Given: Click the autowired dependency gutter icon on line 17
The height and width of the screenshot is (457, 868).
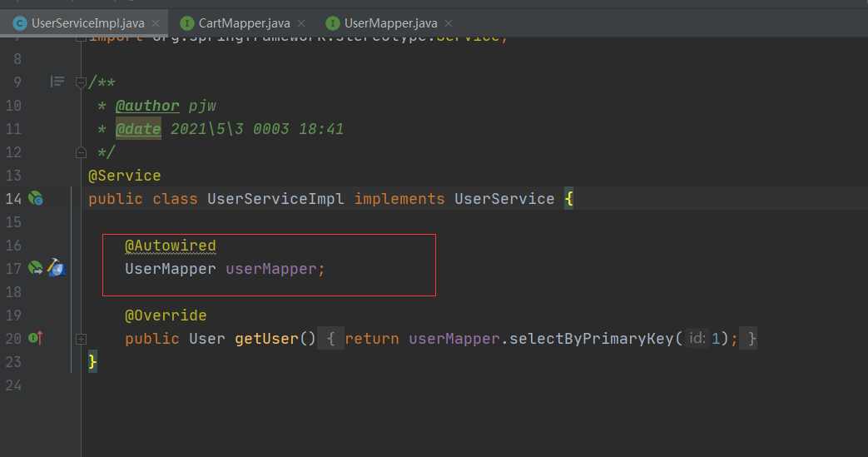Looking at the screenshot, I should click(36, 268).
